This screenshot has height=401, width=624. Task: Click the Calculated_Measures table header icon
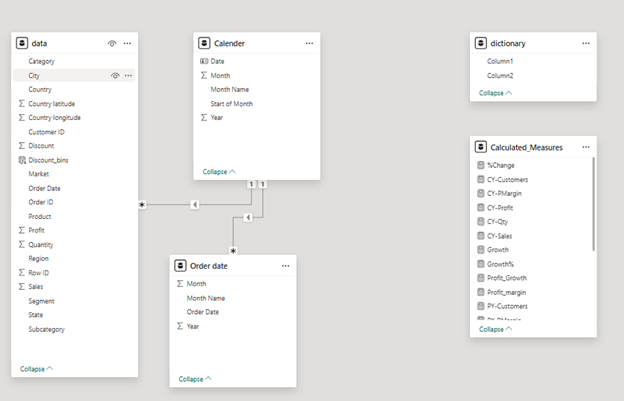[481, 147]
